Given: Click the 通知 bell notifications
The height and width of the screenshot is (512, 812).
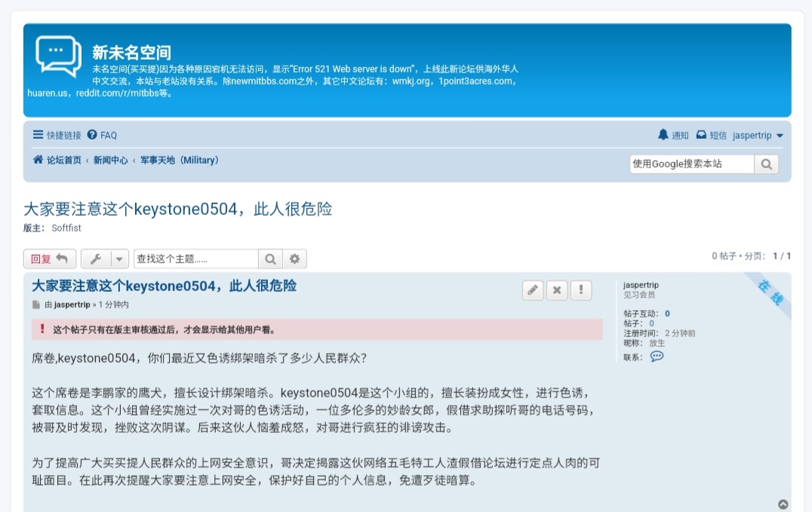Looking at the screenshot, I should click(672, 135).
